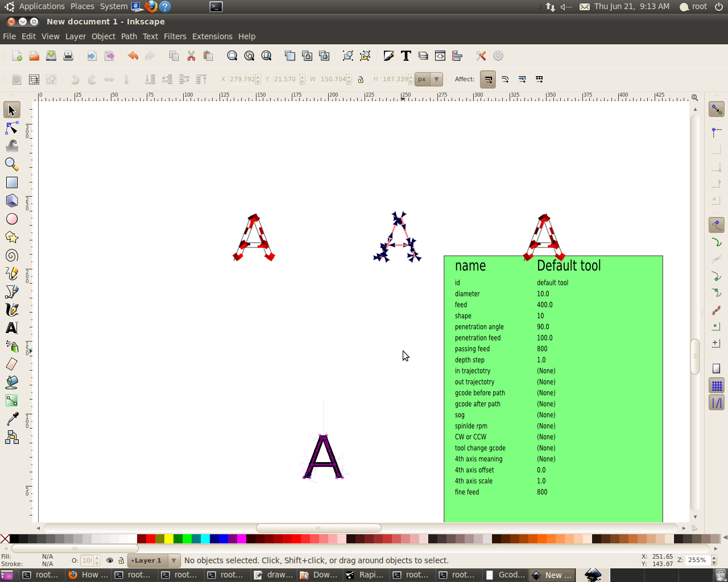The image size is (728, 582).
Task: Open the Places menu in the top panel
Action: (82, 7)
